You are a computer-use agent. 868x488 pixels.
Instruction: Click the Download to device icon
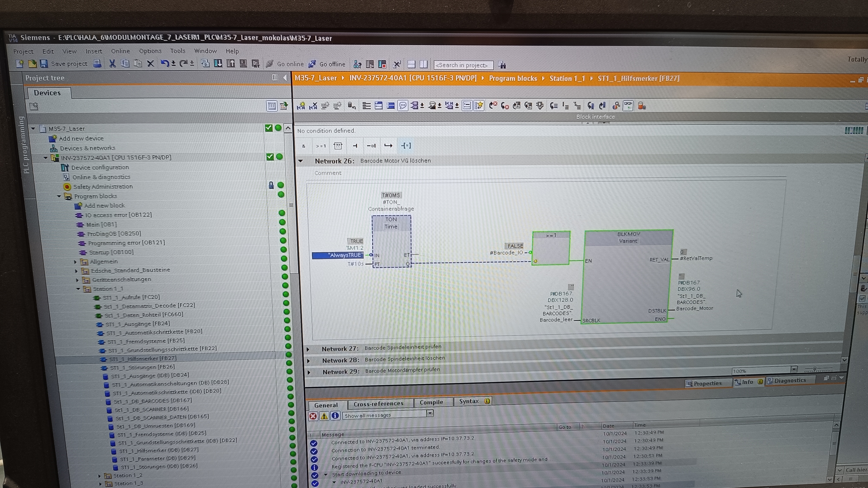click(x=218, y=63)
